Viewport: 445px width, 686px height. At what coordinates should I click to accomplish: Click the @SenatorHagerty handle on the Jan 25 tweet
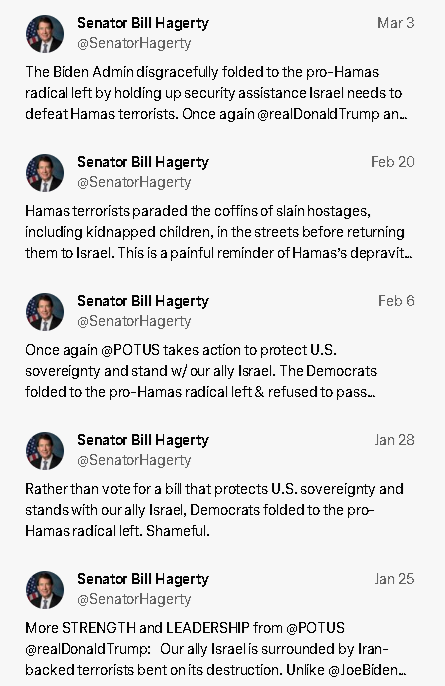click(134, 600)
